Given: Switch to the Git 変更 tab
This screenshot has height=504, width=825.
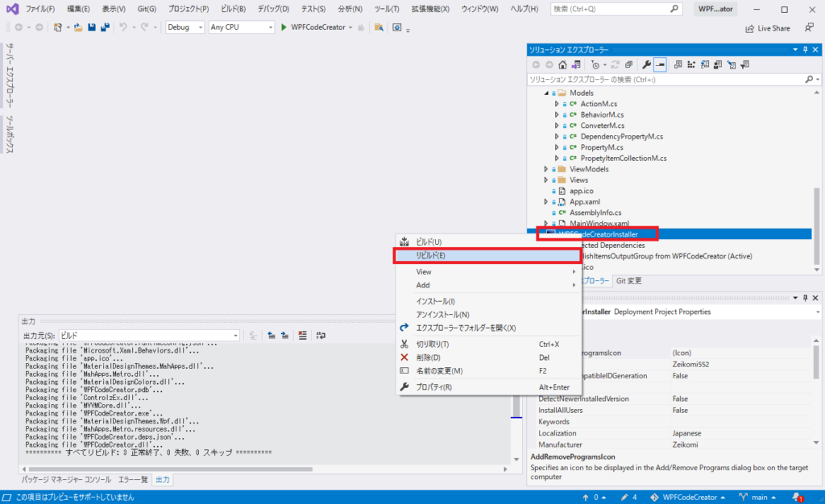Looking at the screenshot, I should [x=628, y=281].
